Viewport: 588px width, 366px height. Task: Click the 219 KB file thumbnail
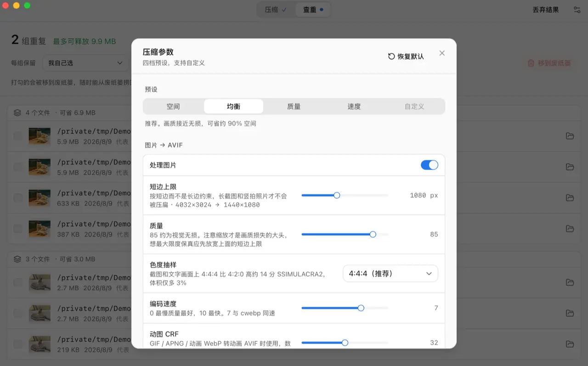pos(40,344)
